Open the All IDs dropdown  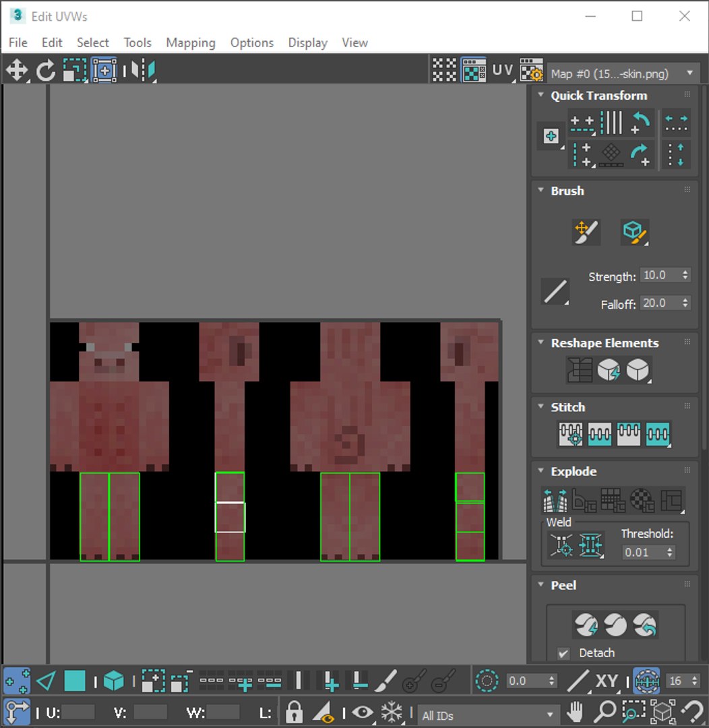click(x=487, y=715)
